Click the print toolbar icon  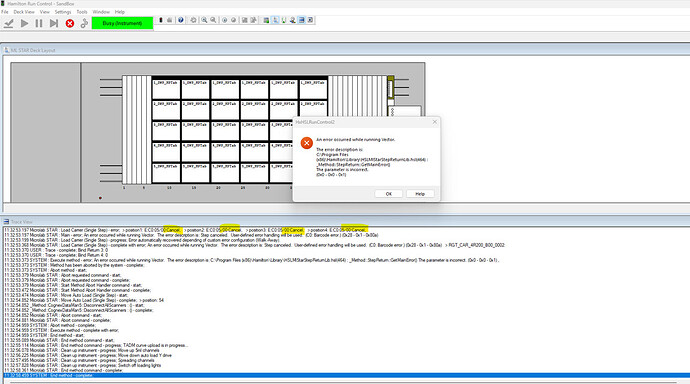tap(169, 20)
